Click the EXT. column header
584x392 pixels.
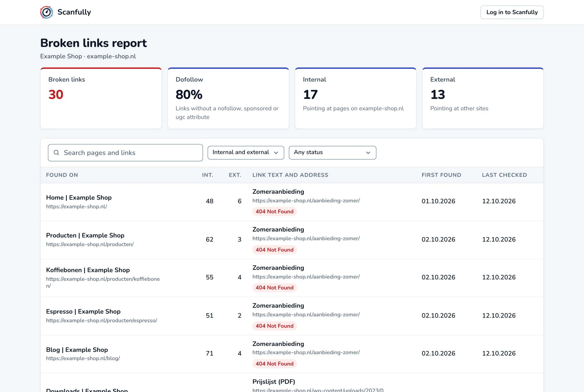click(x=235, y=175)
